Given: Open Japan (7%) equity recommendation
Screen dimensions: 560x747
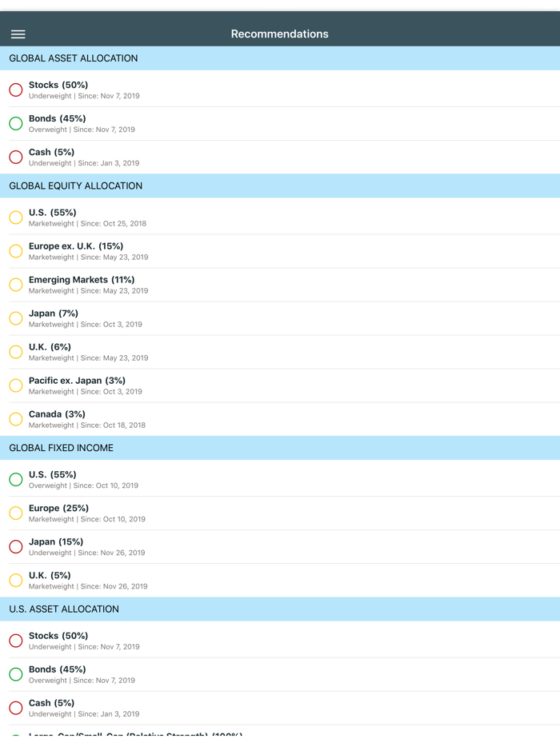Looking at the screenshot, I should coord(280,318).
